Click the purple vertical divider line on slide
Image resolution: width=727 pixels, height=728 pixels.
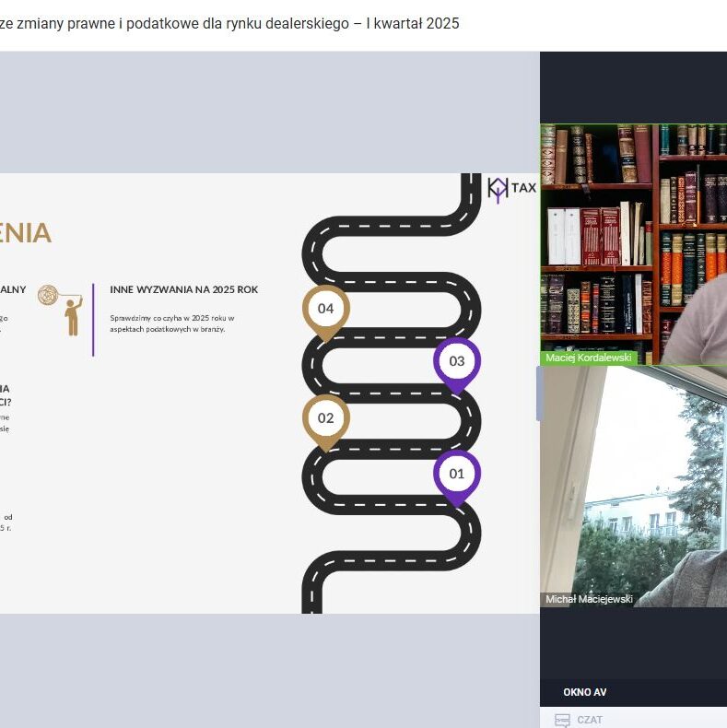93,319
